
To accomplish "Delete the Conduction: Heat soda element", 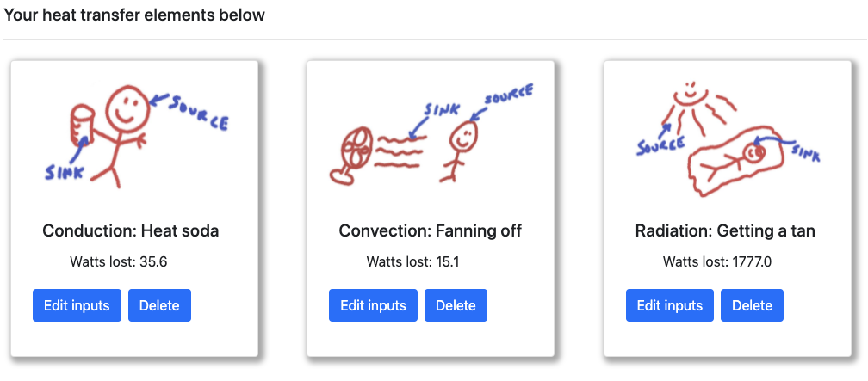I will (159, 305).
